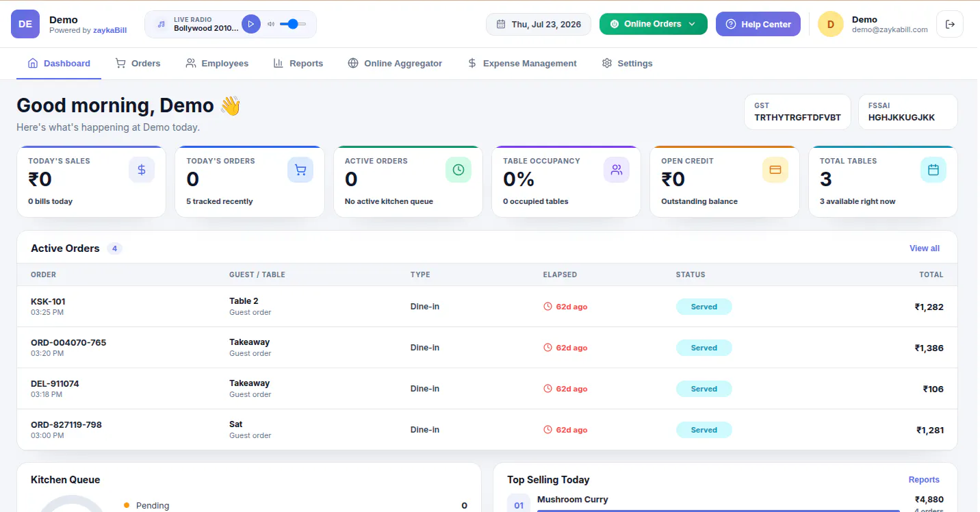Open the Expense Management tab

coord(522,63)
